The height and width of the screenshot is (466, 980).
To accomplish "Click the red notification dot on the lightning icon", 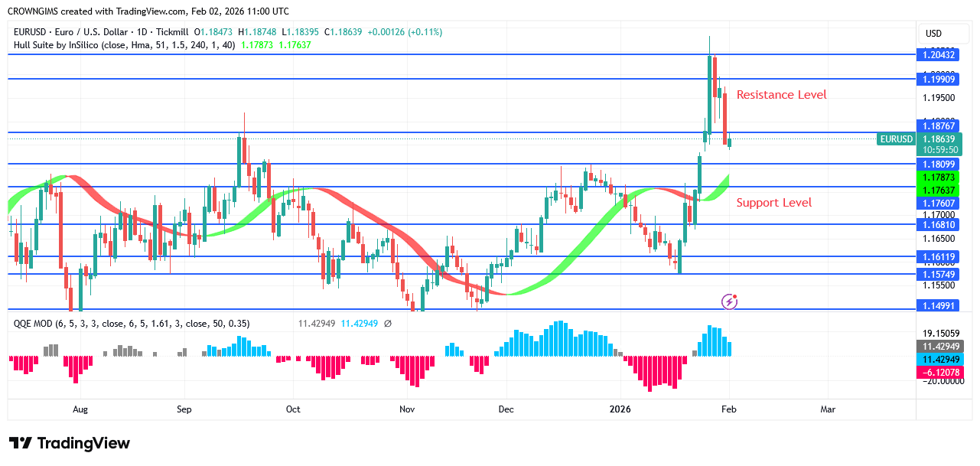I will pyautogui.click(x=736, y=297).
